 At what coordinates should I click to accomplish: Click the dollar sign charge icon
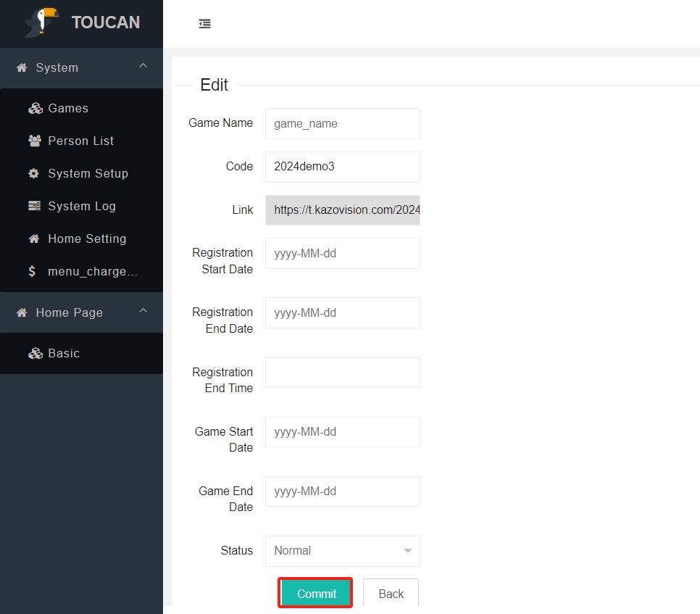[x=32, y=272]
